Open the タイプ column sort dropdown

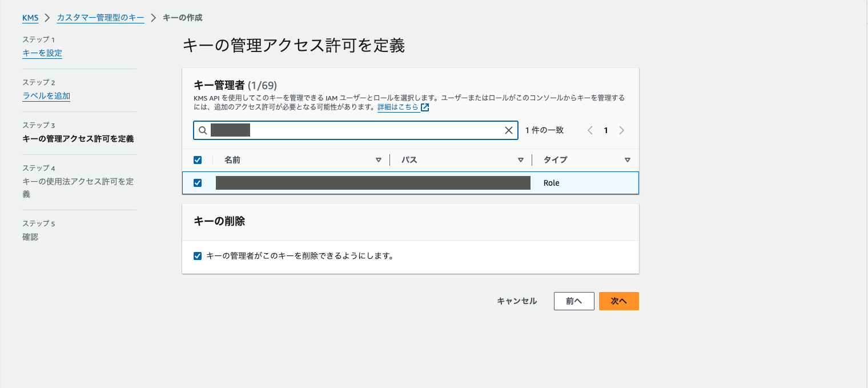627,159
